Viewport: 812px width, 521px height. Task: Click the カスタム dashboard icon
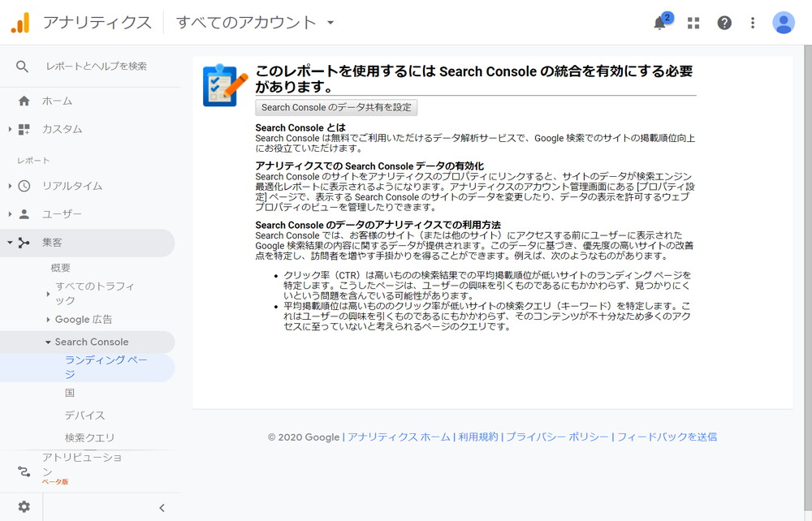[24, 129]
